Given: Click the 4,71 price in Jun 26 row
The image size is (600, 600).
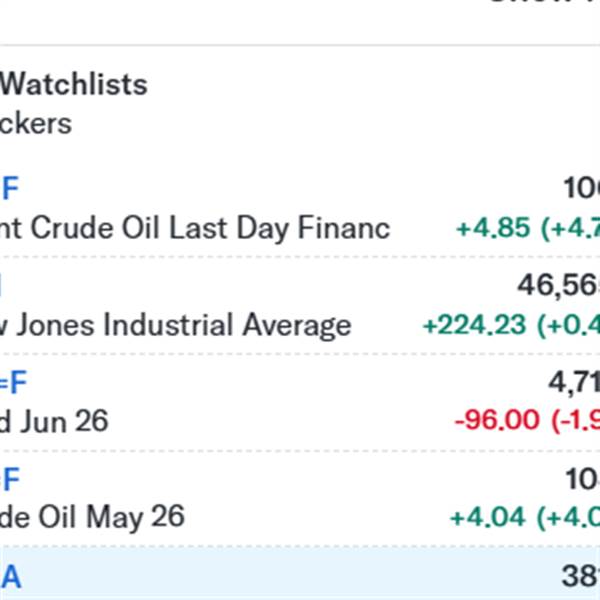Looking at the screenshot, I should [x=573, y=382].
